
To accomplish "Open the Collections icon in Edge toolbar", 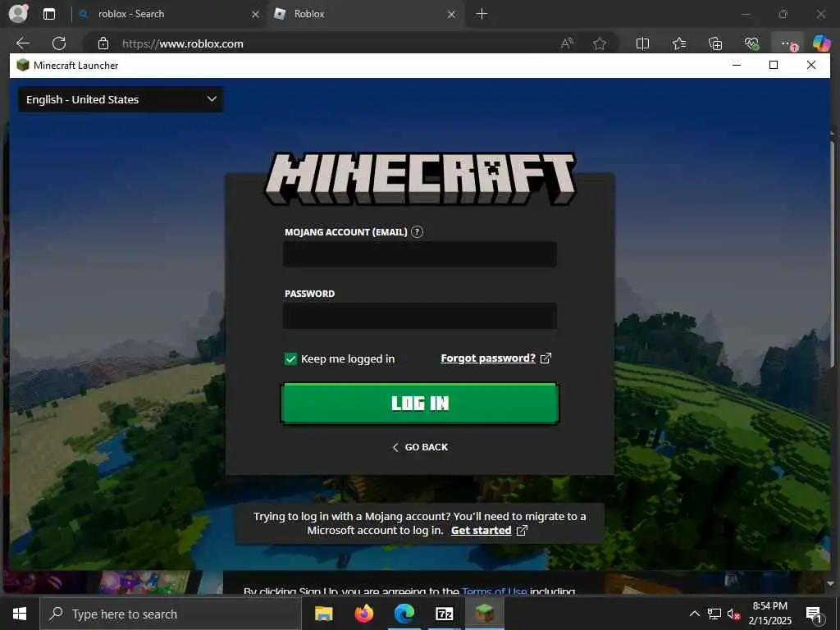I will (715, 43).
